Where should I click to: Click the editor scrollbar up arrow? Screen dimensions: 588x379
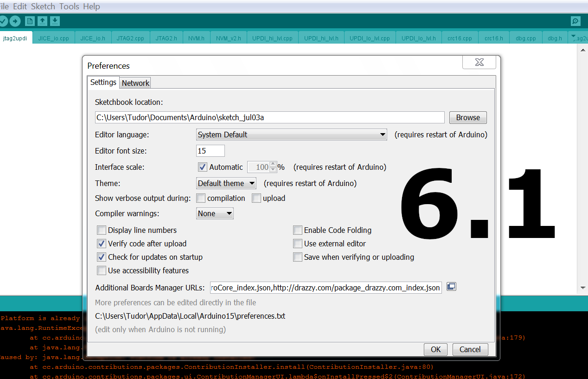pos(583,49)
